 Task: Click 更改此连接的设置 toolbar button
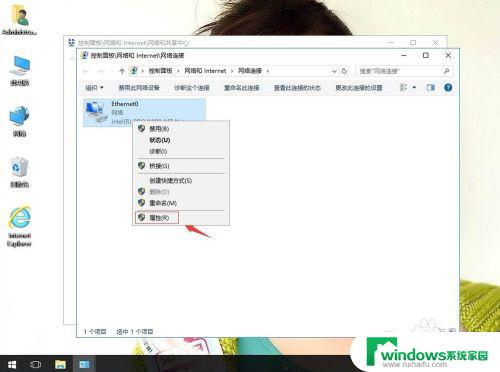click(x=359, y=88)
